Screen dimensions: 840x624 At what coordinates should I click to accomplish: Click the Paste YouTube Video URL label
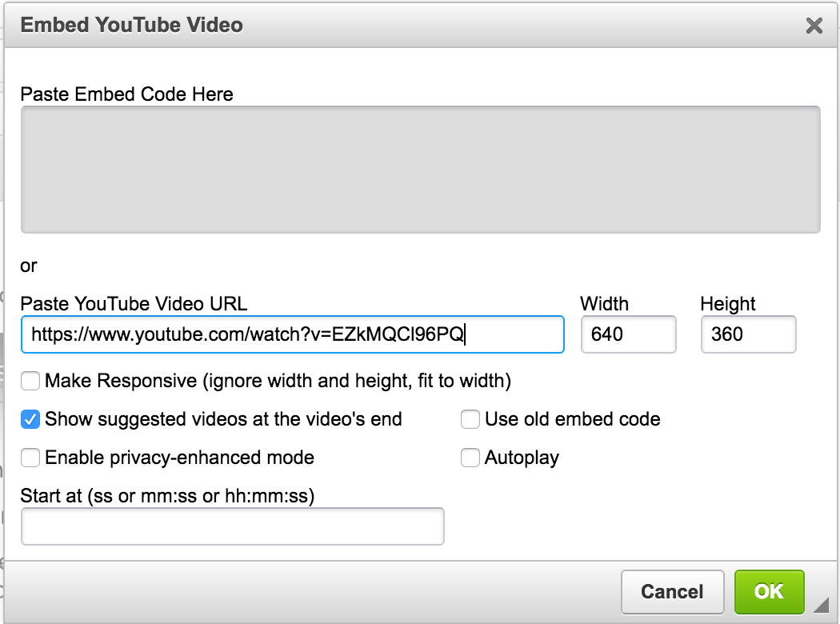[134, 304]
